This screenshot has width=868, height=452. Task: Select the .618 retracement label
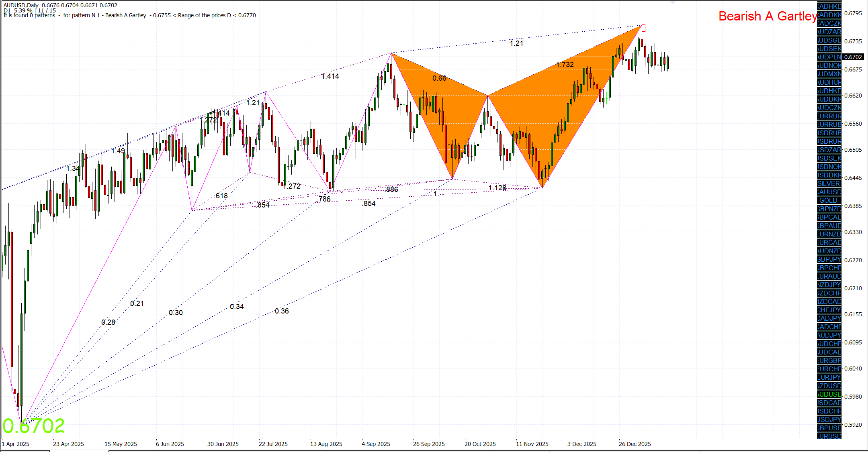click(x=221, y=196)
